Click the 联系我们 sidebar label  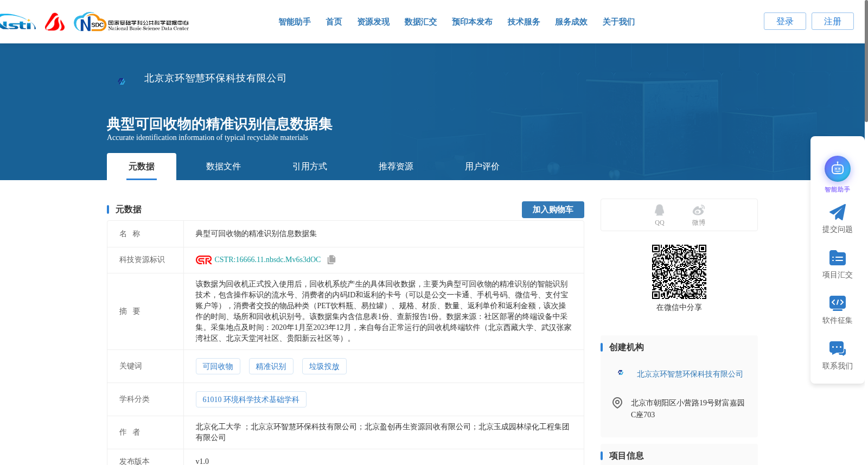837,366
